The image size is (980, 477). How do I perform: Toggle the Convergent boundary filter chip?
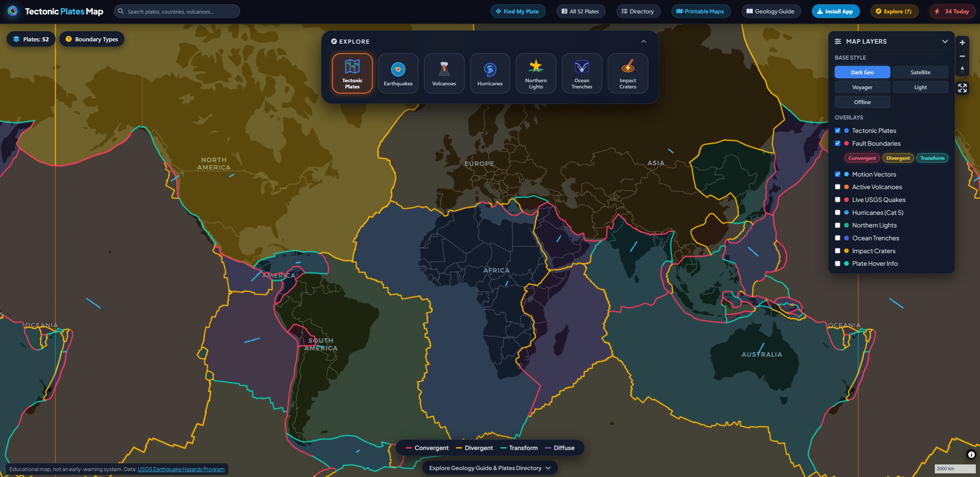tap(862, 158)
